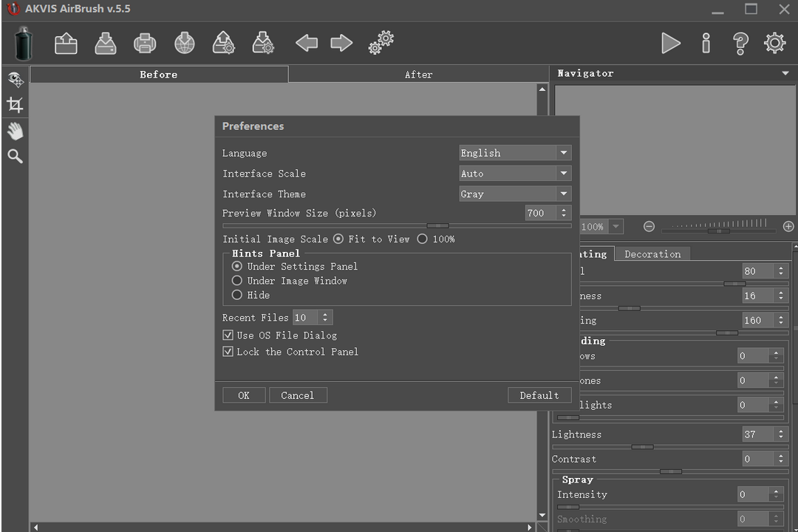The width and height of the screenshot is (798, 532).
Task: Click the Help question mark icon
Action: tap(740, 44)
